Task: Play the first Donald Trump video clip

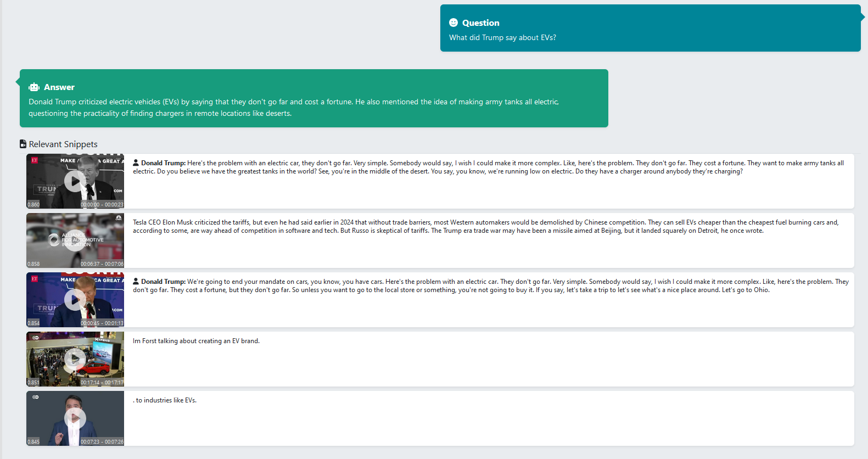Action: (75, 181)
